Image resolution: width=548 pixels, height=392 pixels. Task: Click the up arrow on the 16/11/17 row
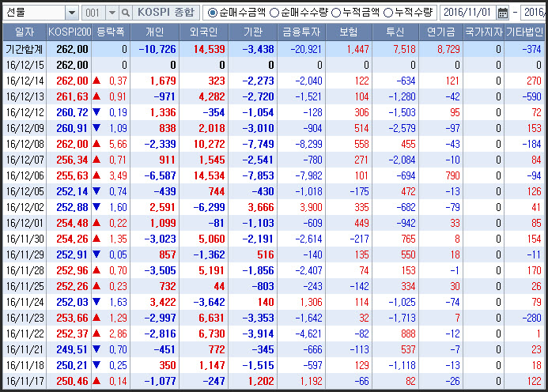click(96, 381)
